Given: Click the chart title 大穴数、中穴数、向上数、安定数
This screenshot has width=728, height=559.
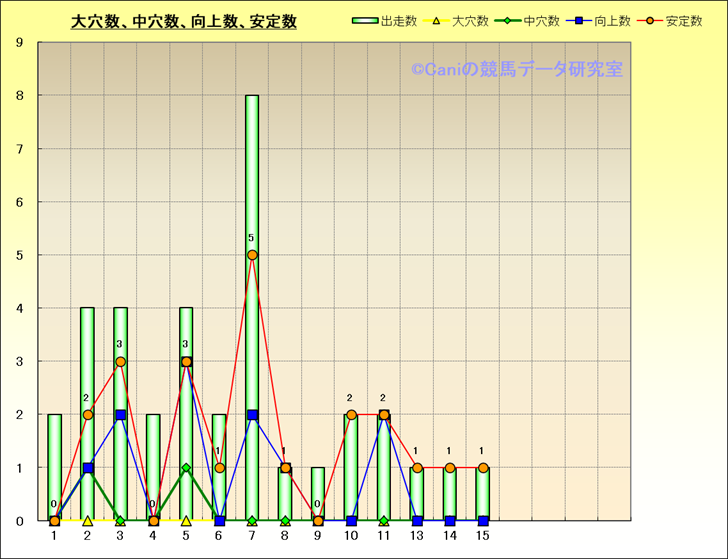Looking at the screenshot, I should [183, 22].
